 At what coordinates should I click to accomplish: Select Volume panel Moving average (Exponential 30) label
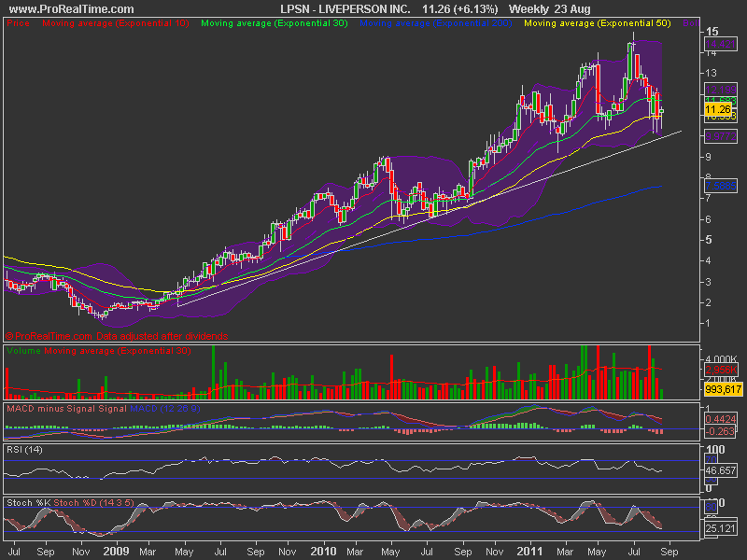point(118,351)
